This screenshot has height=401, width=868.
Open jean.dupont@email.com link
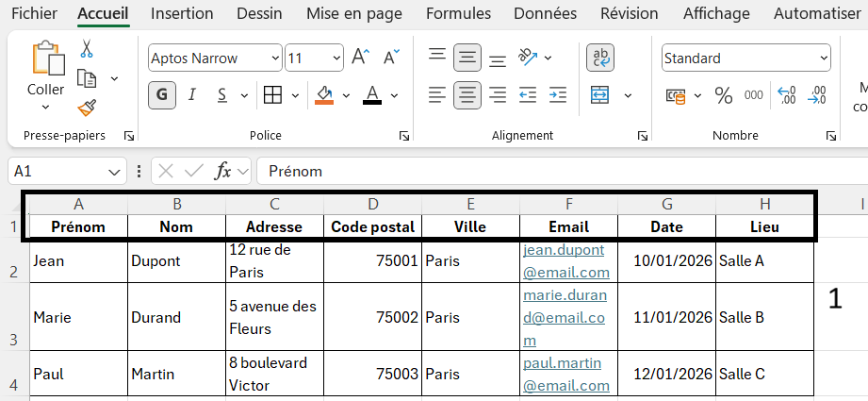tap(566, 261)
